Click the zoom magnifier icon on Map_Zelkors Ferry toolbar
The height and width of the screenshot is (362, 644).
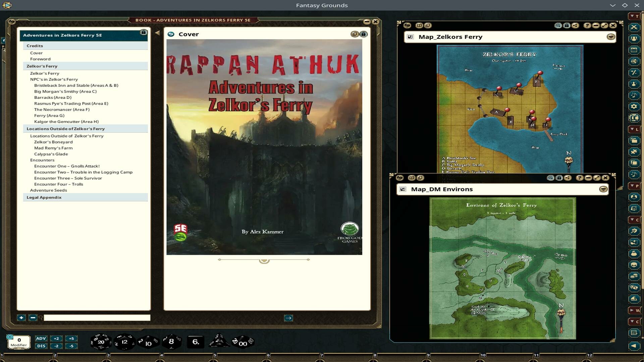pos(558,25)
